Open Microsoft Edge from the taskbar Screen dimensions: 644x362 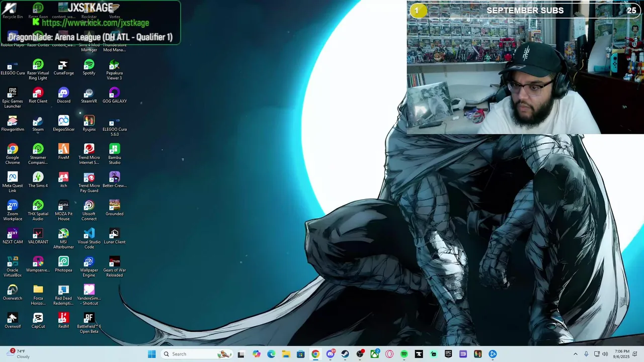pyautogui.click(x=271, y=354)
